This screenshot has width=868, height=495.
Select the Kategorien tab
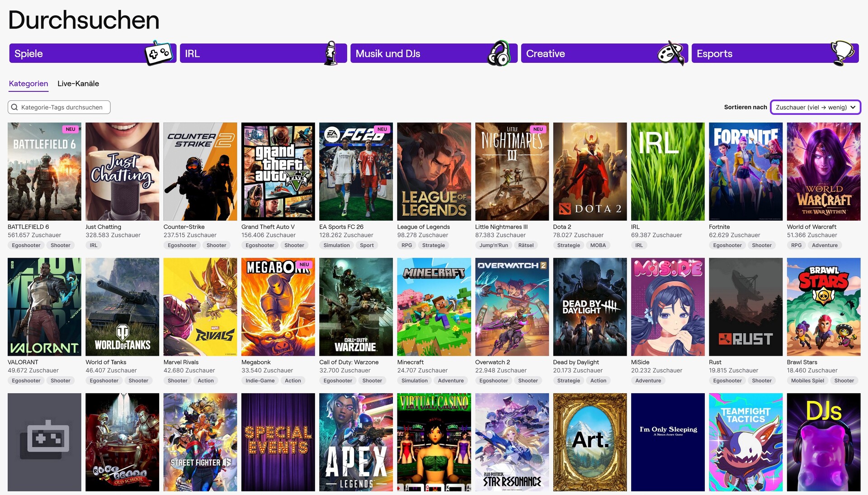[x=28, y=84]
